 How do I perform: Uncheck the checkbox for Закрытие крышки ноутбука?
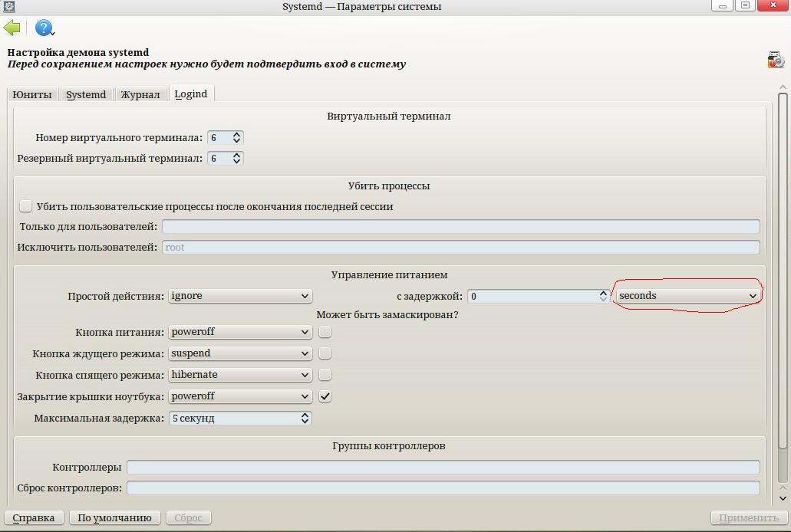[325, 396]
